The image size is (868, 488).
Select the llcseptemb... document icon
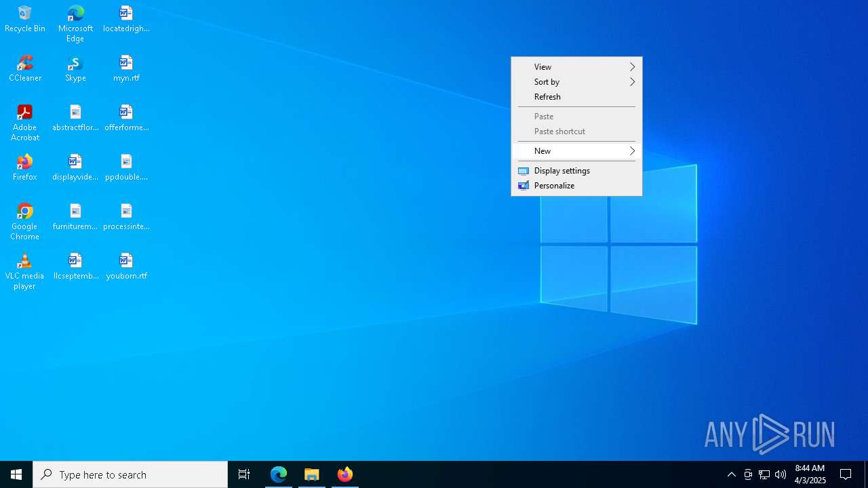75,266
